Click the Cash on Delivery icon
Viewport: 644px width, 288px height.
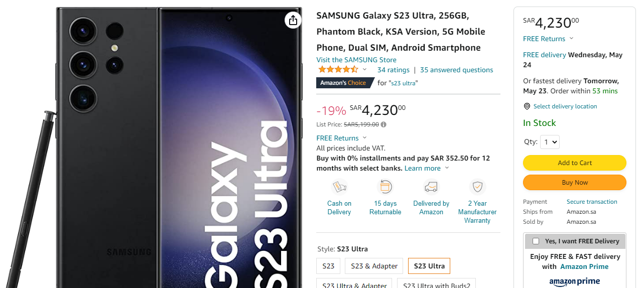coord(339,187)
